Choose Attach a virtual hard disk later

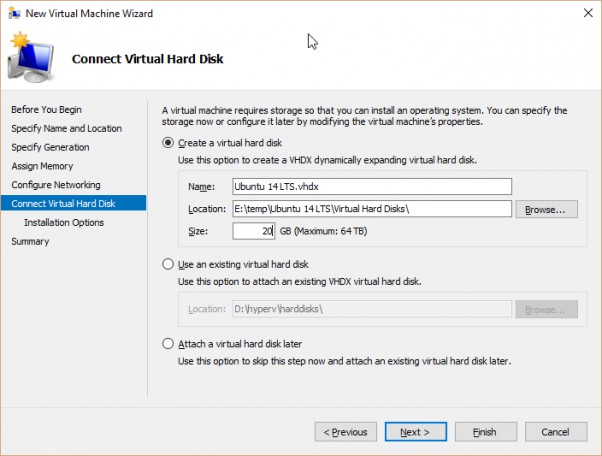coord(168,344)
